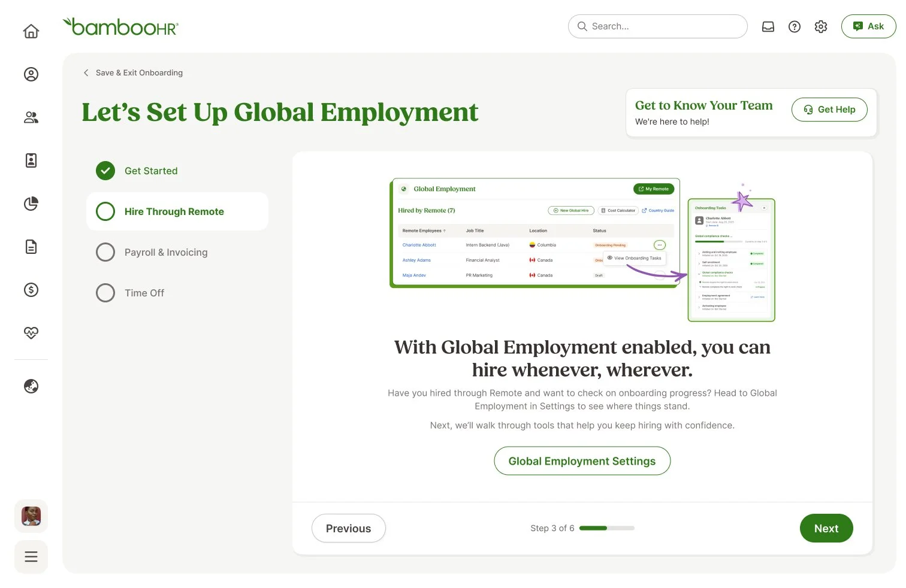This screenshot has height=588, width=906.
Task: Open the Global Employment globe icon
Action: 31,386
